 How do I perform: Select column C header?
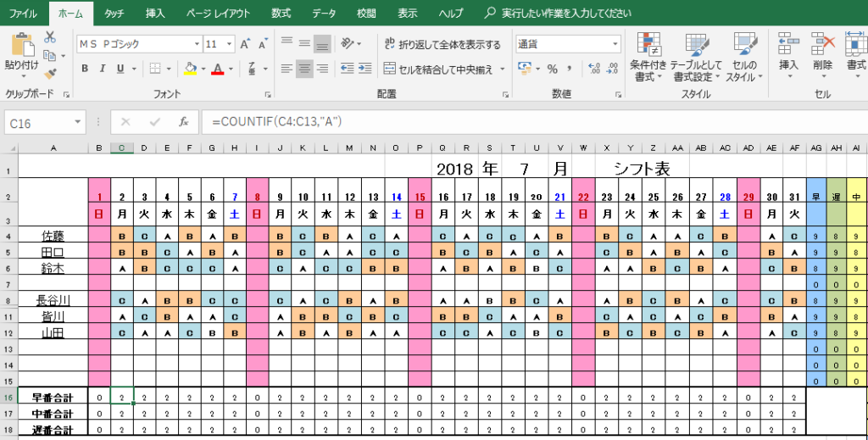click(x=122, y=148)
